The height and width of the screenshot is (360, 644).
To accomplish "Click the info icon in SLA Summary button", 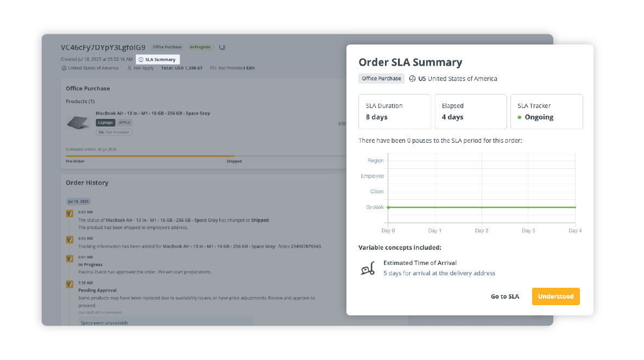I will point(141,60).
